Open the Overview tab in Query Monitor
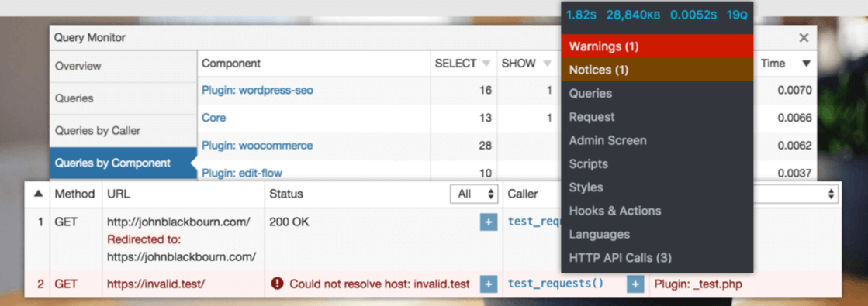Image resolution: width=868 pixels, height=306 pixels. [x=123, y=66]
